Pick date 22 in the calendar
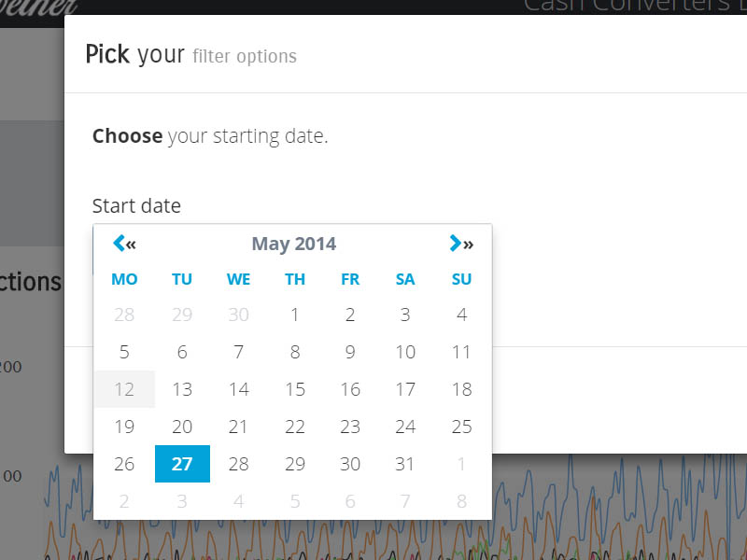Image resolution: width=747 pixels, height=560 pixels. tap(295, 427)
